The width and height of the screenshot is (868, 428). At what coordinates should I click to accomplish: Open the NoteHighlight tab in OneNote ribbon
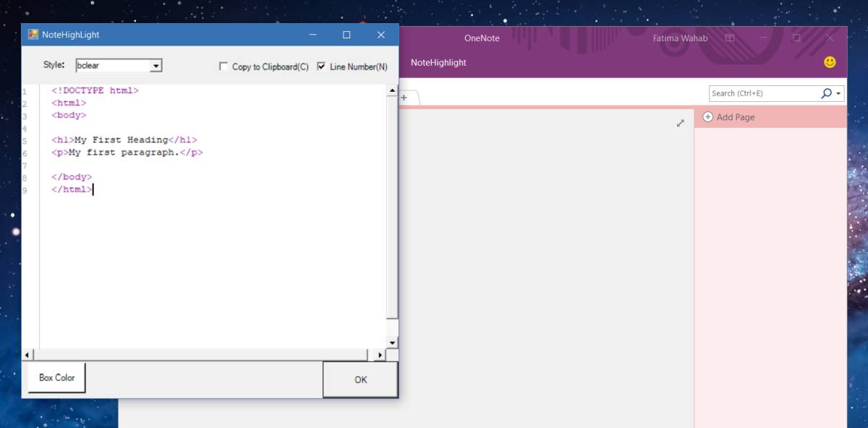click(438, 63)
